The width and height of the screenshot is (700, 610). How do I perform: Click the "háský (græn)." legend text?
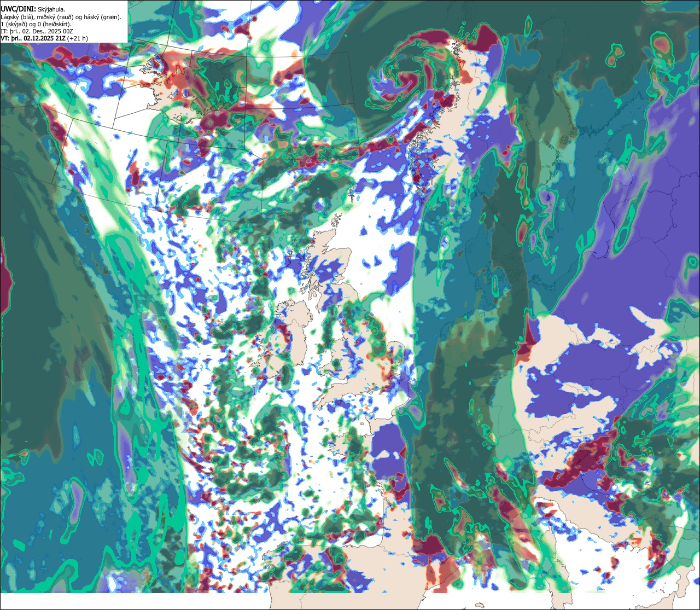pyautogui.click(x=102, y=18)
